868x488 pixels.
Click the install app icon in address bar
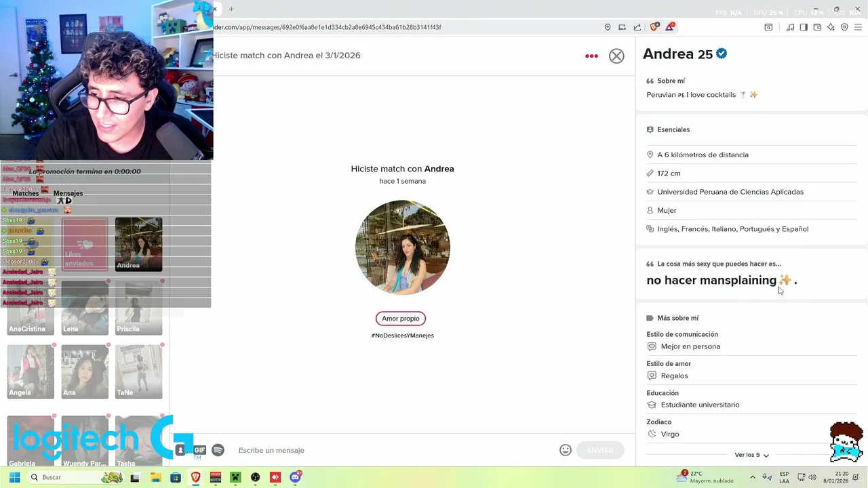[623, 27]
